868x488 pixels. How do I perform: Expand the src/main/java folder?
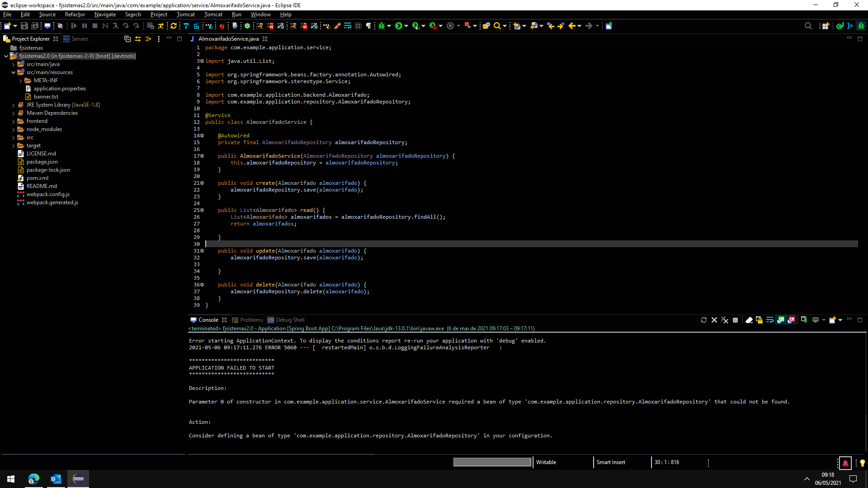coord(14,64)
